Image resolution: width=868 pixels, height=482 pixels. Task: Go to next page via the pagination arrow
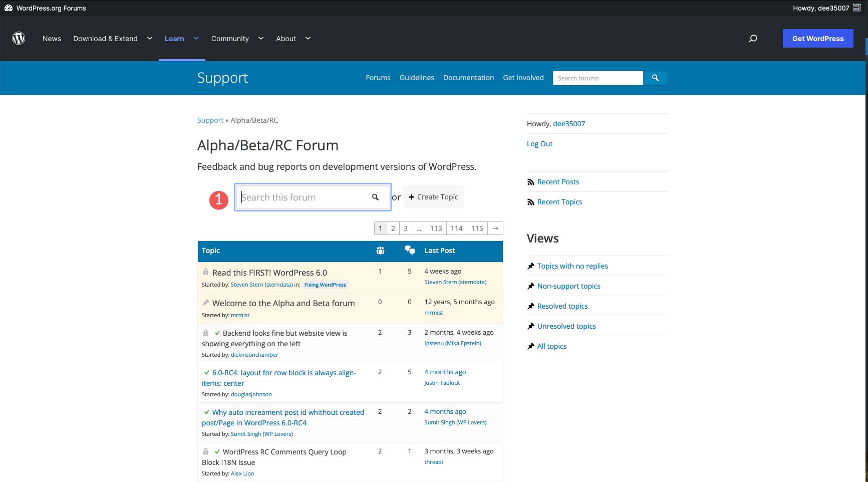click(x=495, y=228)
